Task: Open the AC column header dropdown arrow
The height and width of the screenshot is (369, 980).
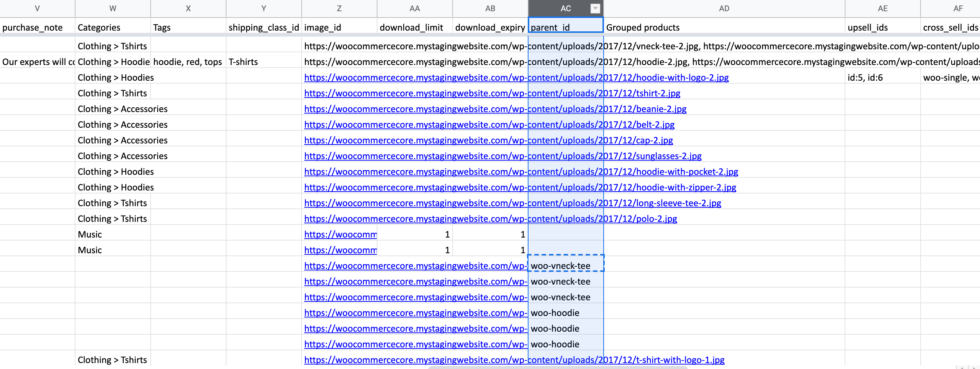Action: [595, 8]
